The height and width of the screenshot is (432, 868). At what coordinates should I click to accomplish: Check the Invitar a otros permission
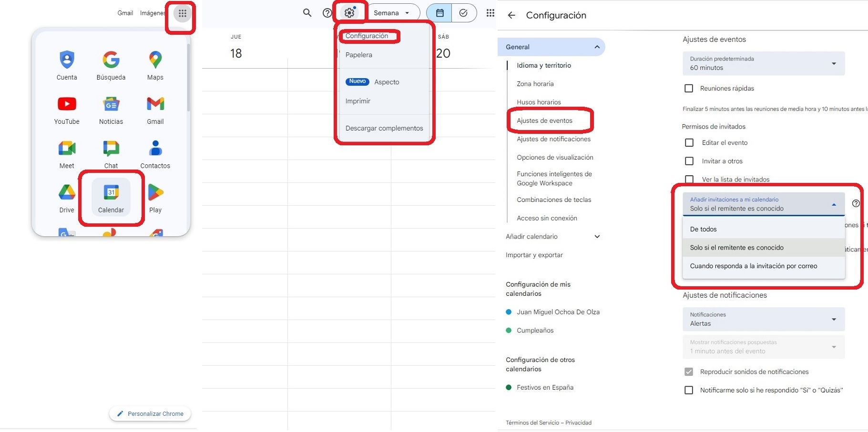tap(689, 161)
